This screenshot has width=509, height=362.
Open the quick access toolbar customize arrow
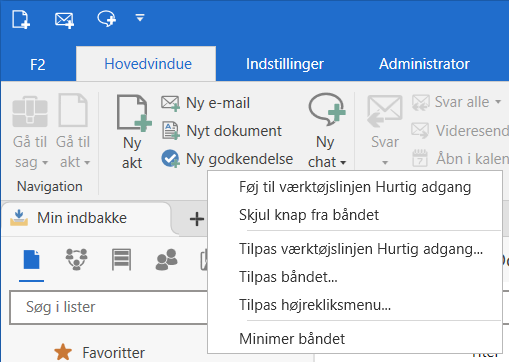140,18
